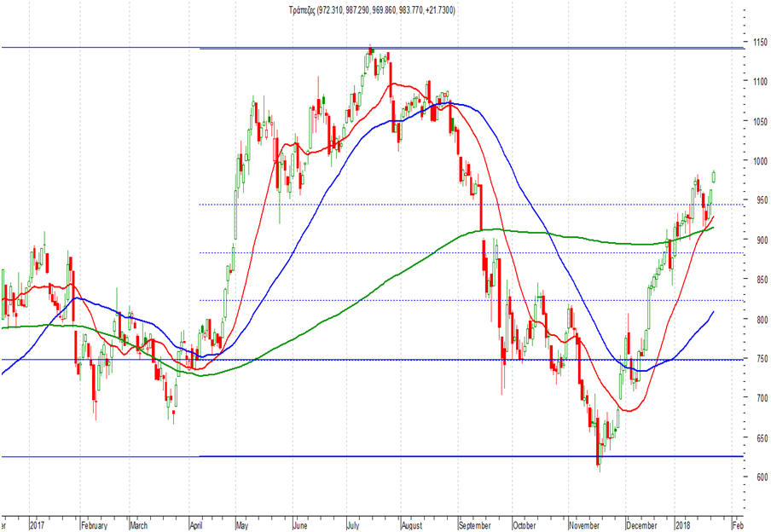Select the 650 price axis label

coord(762,437)
